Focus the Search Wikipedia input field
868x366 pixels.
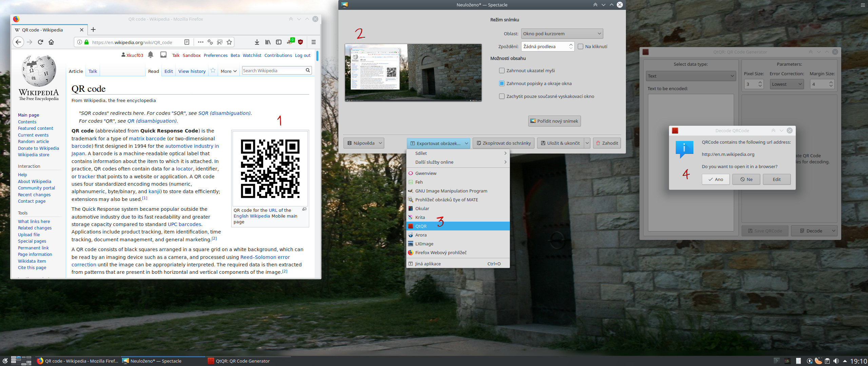[273, 70]
